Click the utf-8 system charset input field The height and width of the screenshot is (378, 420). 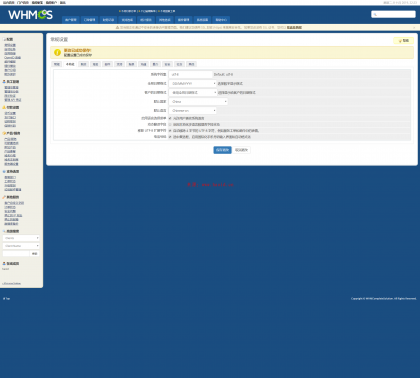point(191,75)
